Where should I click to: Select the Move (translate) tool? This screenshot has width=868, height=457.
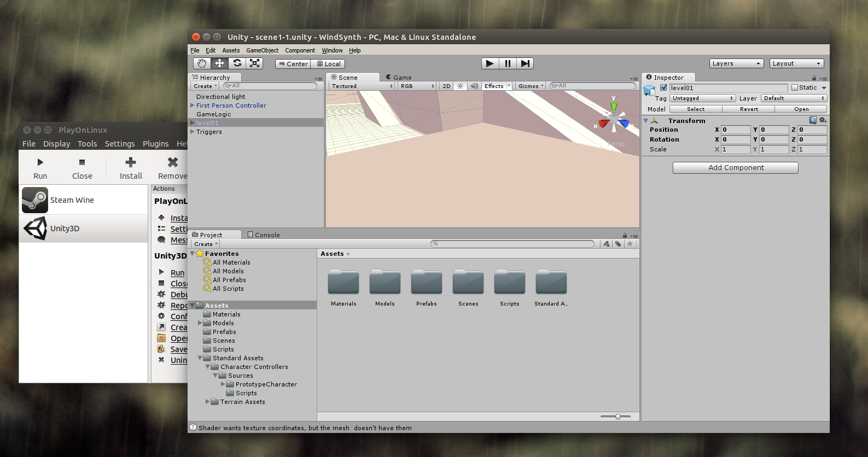219,63
